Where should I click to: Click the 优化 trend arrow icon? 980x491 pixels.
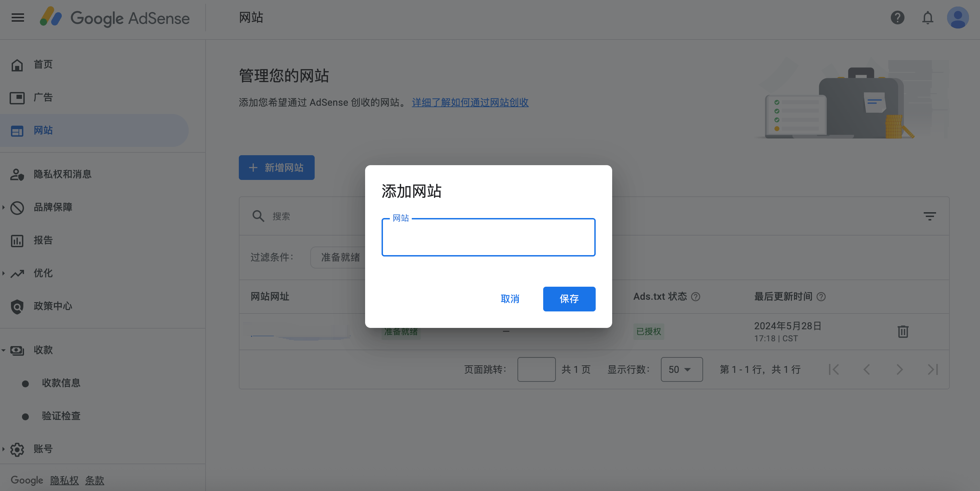coord(17,273)
